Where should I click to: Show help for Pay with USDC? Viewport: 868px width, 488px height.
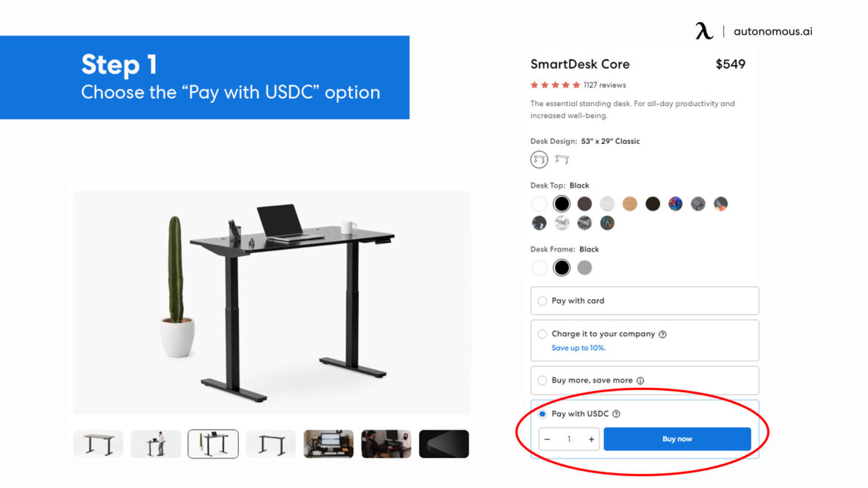click(617, 414)
